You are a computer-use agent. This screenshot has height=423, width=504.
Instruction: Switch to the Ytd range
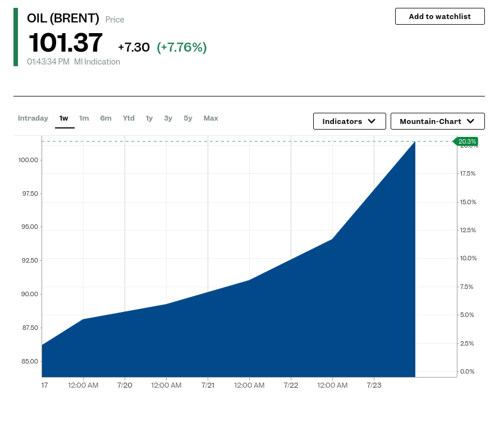pos(129,118)
